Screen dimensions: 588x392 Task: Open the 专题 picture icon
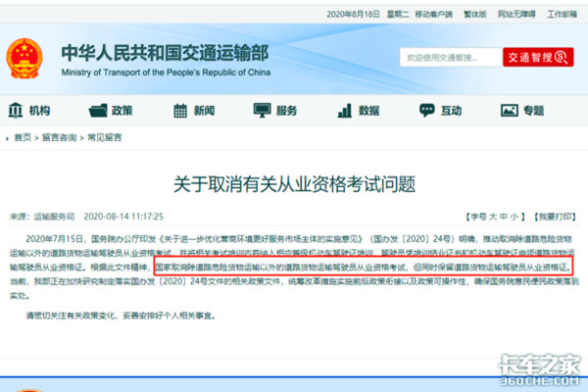pos(510,111)
